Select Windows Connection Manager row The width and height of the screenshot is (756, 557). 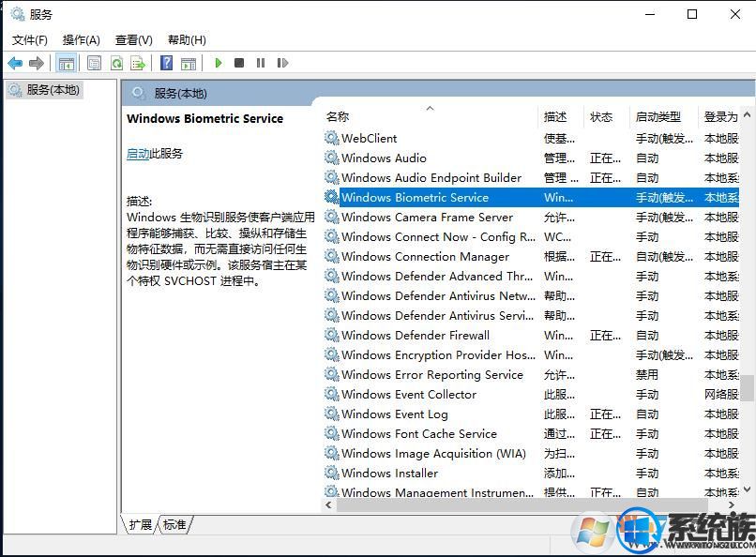click(x=531, y=257)
